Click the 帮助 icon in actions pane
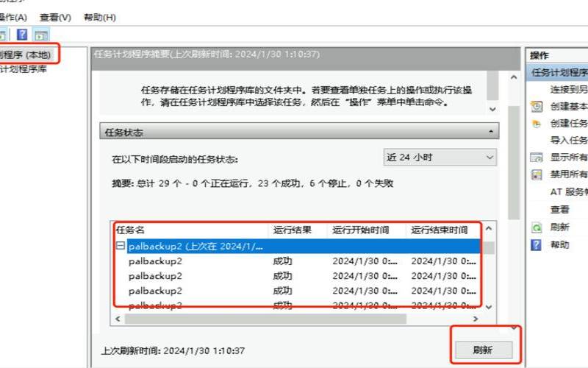Image resolution: width=588 pixels, height=368 pixels. (x=537, y=244)
